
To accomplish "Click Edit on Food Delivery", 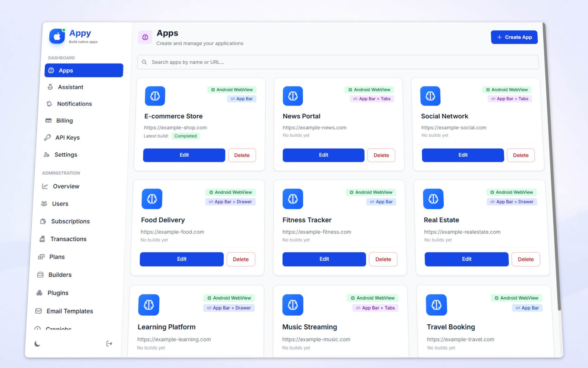I will [181, 259].
